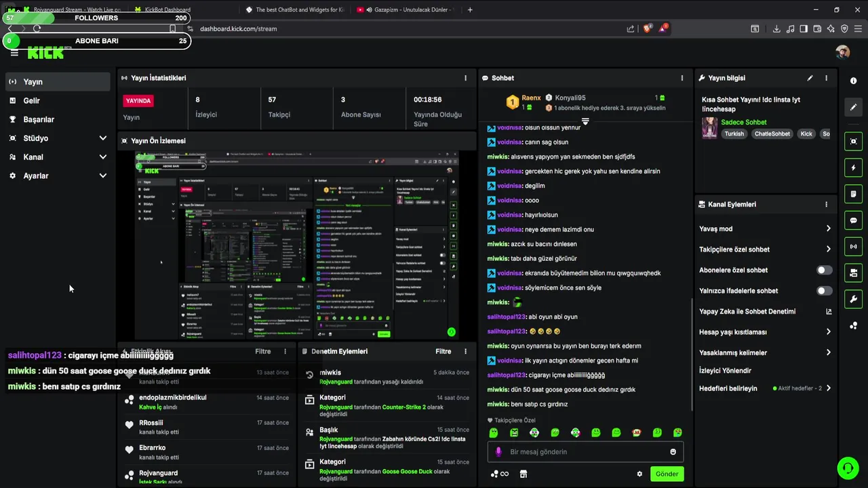Open browser downloads icon
The height and width of the screenshot is (488, 868).
776,28
